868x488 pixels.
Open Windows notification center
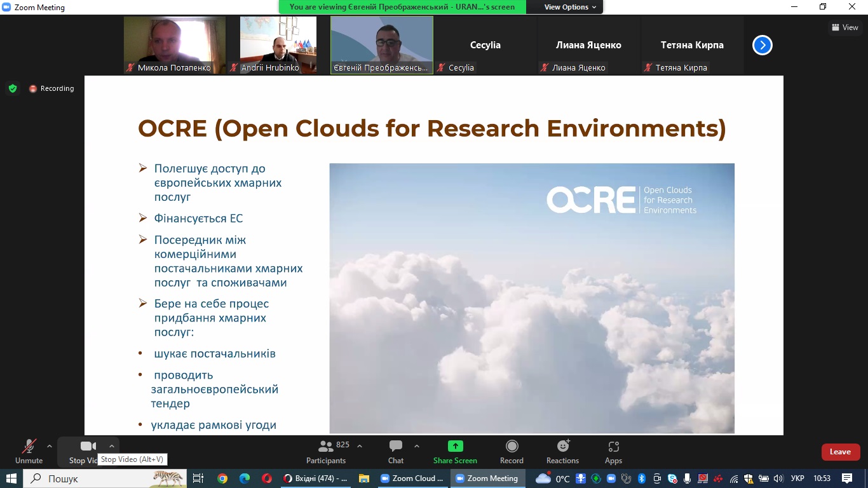(x=847, y=478)
